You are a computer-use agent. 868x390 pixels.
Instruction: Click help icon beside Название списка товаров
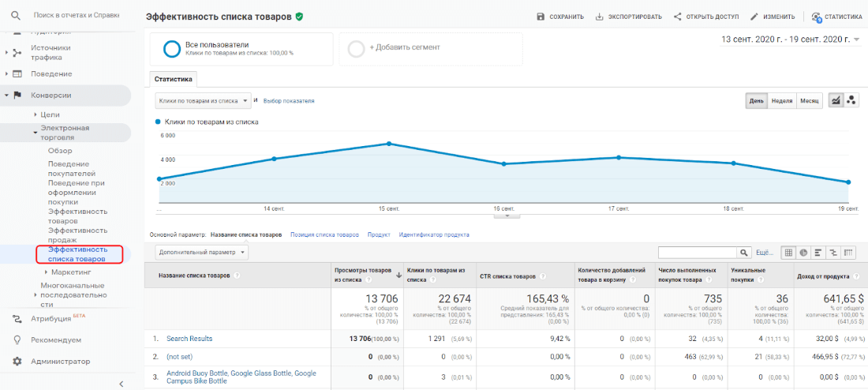coord(237,276)
